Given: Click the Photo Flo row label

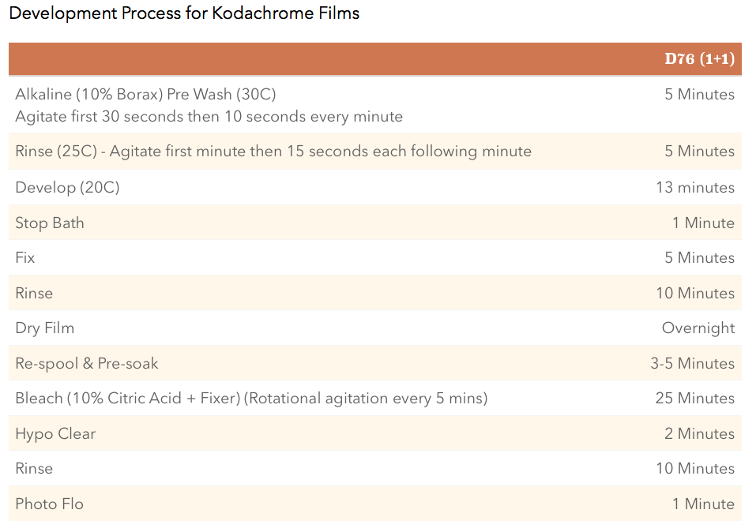Looking at the screenshot, I should (x=49, y=504).
